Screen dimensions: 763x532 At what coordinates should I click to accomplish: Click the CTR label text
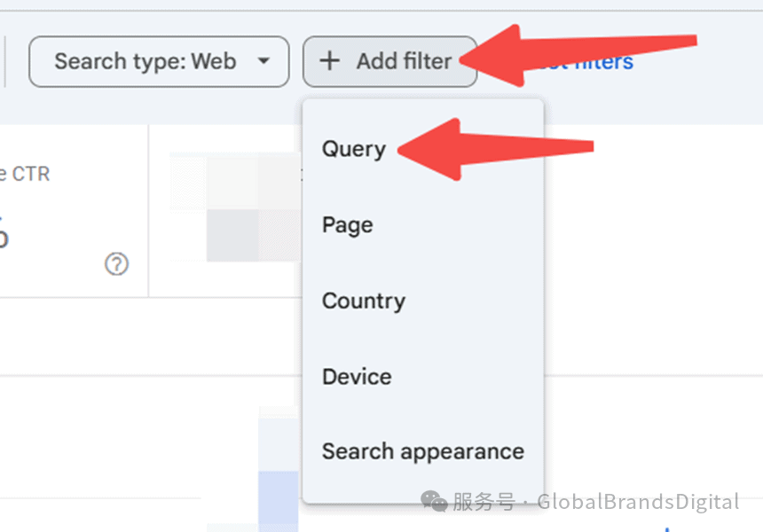pos(31,174)
